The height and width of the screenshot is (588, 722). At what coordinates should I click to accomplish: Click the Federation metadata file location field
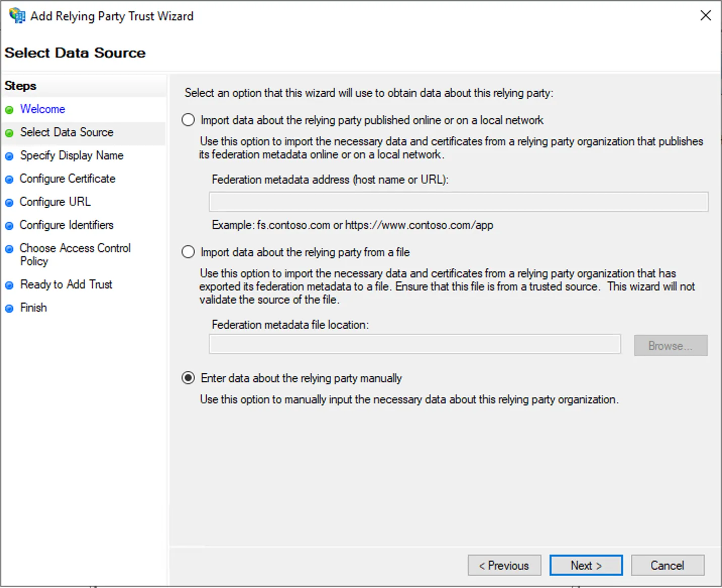point(414,344)
